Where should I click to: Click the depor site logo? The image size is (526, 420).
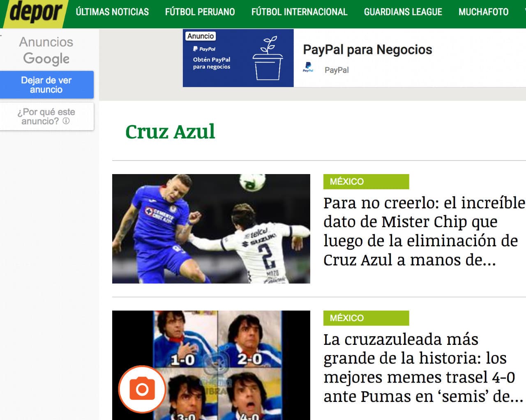pos(35,13)
